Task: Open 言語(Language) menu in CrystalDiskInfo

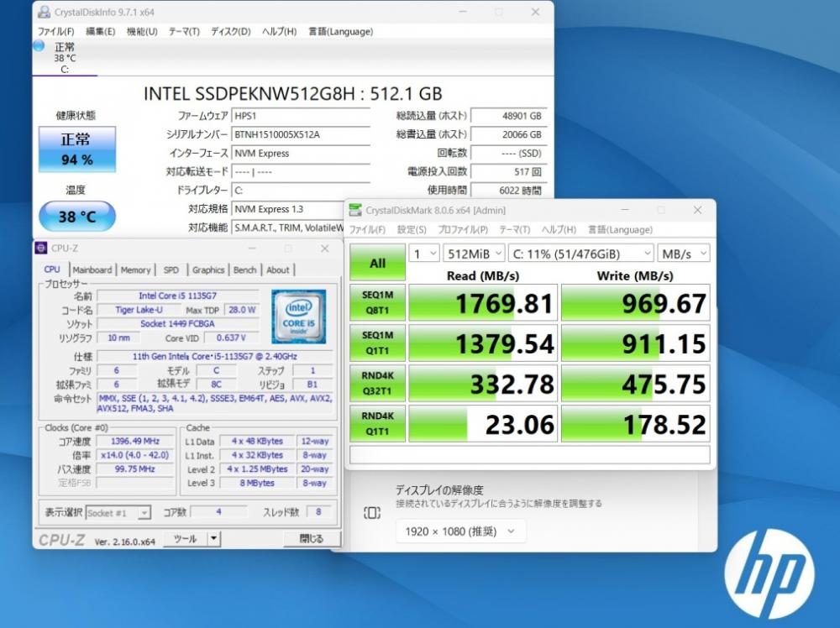Action: 341,32
